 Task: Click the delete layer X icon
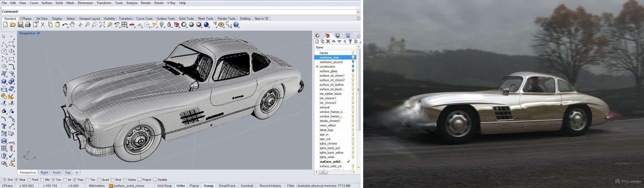pos(328,42)
